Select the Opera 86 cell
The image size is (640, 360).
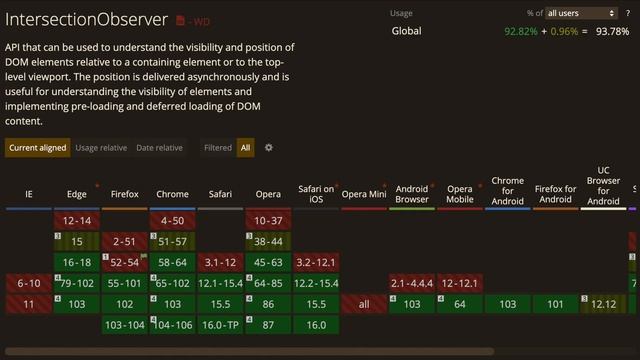[268, 304]
